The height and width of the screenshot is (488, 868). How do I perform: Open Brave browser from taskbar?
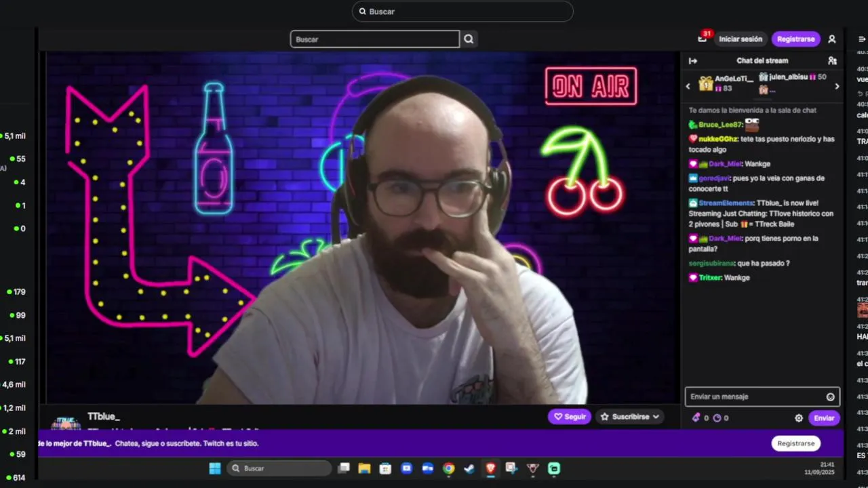(x=490, y=468)
